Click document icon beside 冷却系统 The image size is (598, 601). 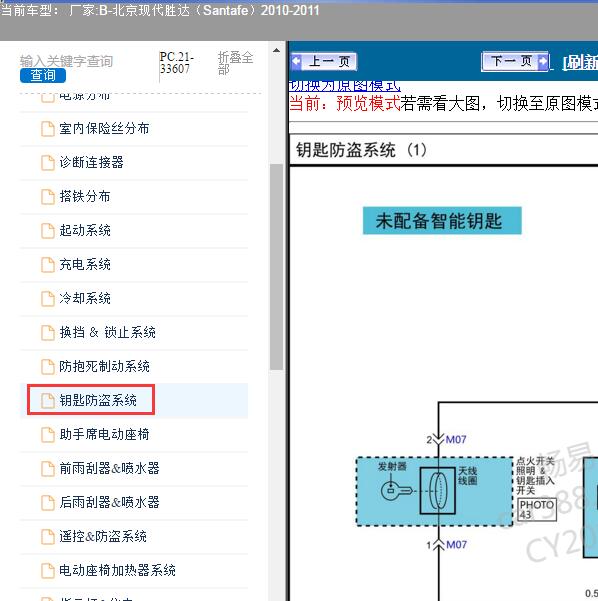pyautogui.click(x=48, y=298)
